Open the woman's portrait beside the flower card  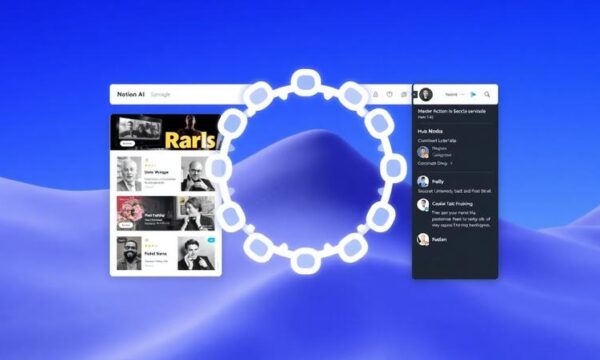pyautogui.click(x=197, y=213)
